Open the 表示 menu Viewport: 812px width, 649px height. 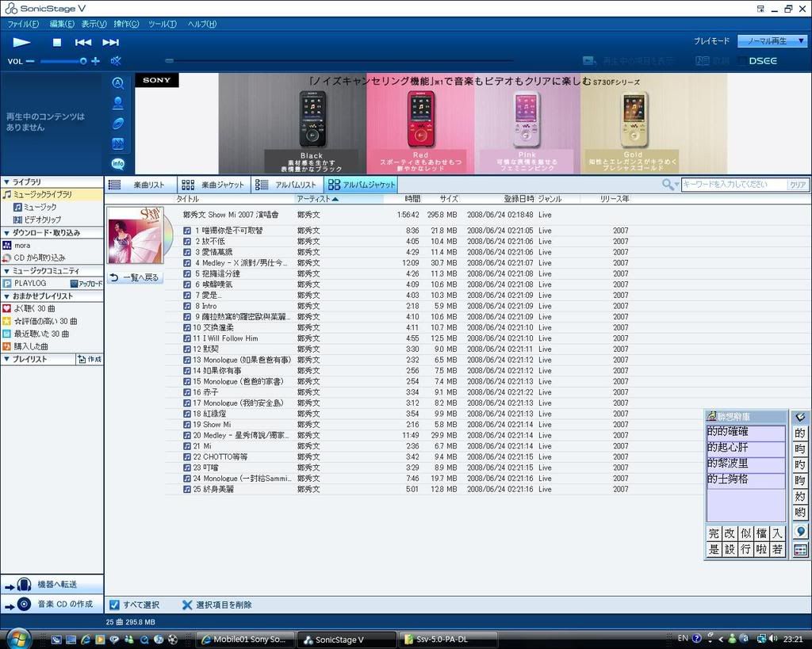tap(94, 24)
